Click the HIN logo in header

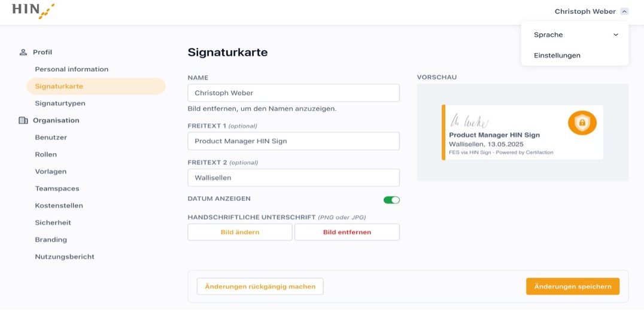point(33,11)
